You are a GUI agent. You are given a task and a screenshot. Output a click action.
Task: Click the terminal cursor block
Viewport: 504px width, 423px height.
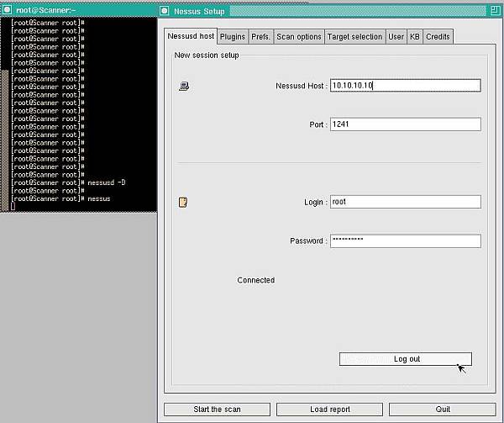13,207
